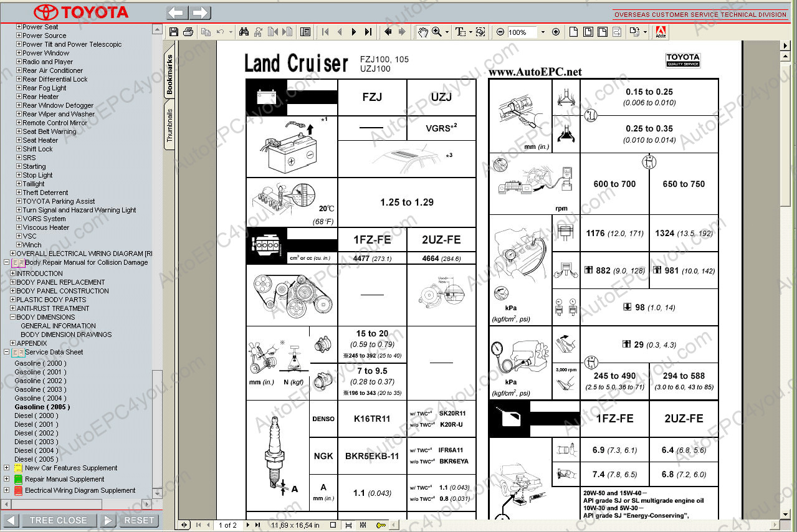The height and width of the screenshot is (532, 797).
Task: Select the Hand tool
Action: click(423, 32)
